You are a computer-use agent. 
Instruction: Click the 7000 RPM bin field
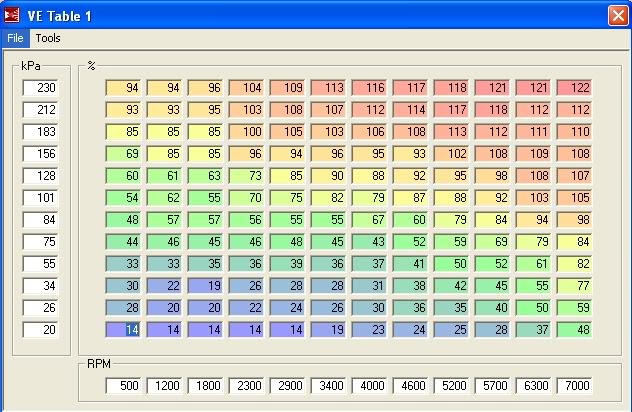click(575, 386)
